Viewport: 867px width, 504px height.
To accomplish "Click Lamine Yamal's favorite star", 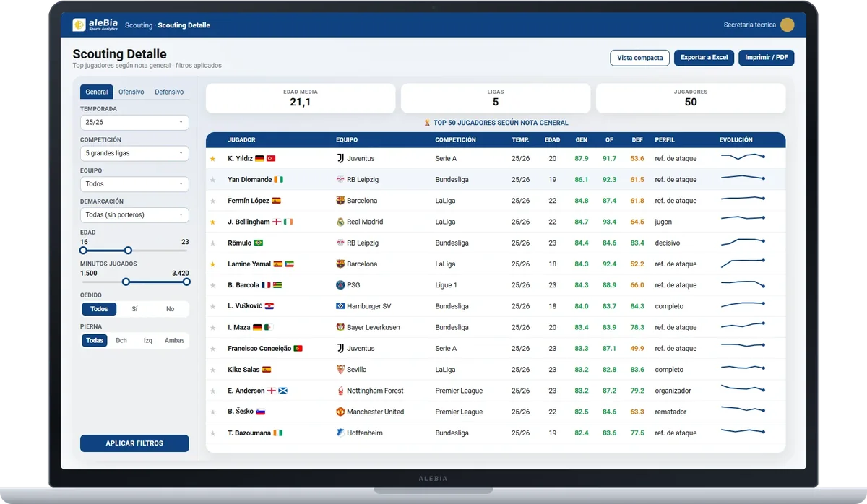I will coord(212,264).
